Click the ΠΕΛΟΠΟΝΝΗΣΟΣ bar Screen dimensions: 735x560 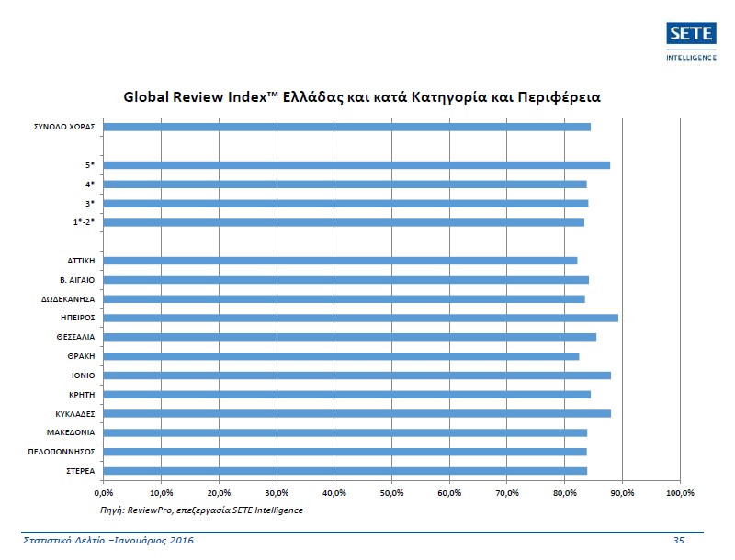point(345,452)
